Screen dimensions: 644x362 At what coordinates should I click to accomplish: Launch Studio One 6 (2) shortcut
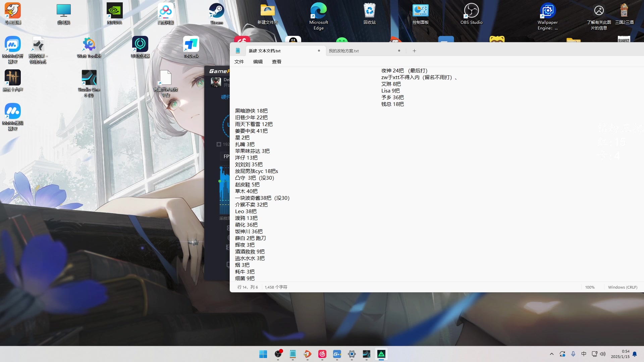click(x=89, y=83)
